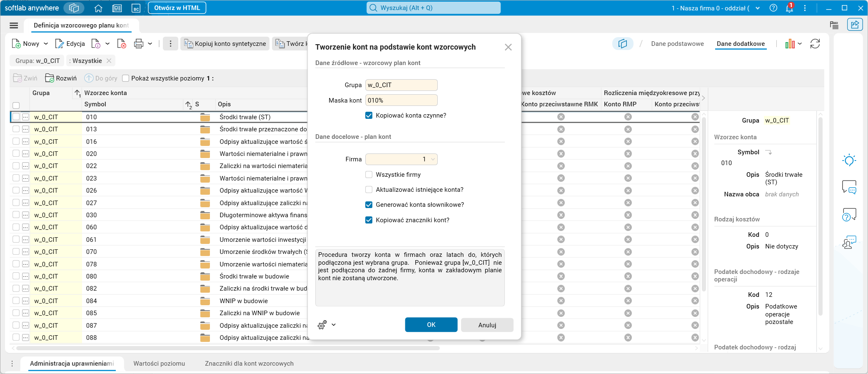This screenshot has height=374, width=868.
Task: Expand the document info dropdown arrow in toolbar
Action: pyautogui.click(x=107, y=44)
